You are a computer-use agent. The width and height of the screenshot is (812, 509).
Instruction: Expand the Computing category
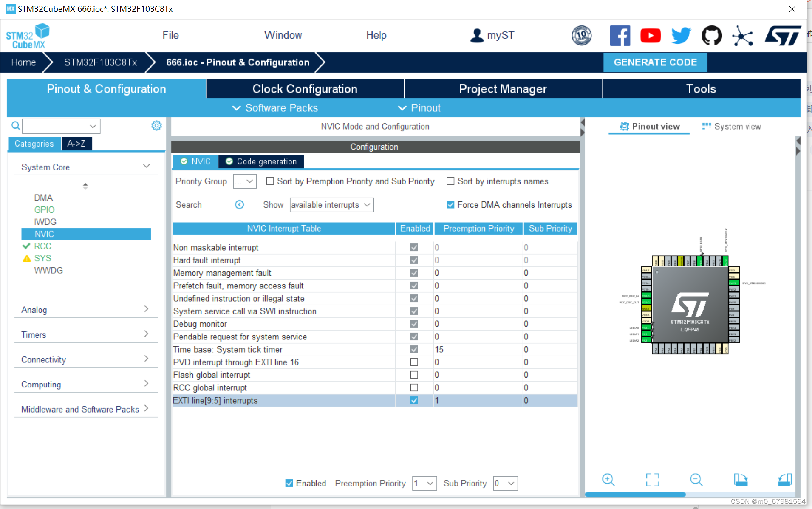point(146,383)
